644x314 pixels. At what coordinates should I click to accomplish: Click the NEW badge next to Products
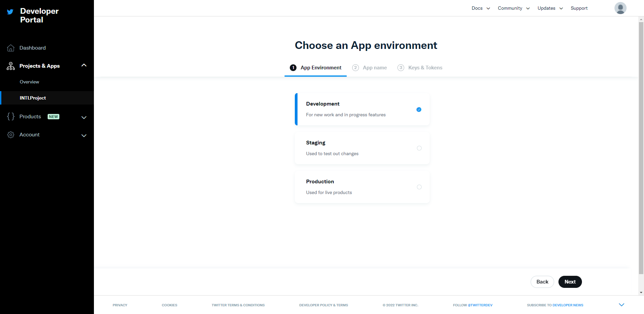click(53, 116)
